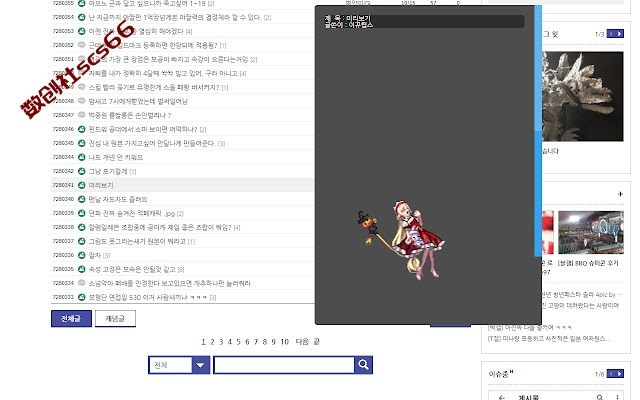Click next arrow beside 1/3 counter
Image resolution: width=640 pixels, height=400 pixels.
(620, 33)
